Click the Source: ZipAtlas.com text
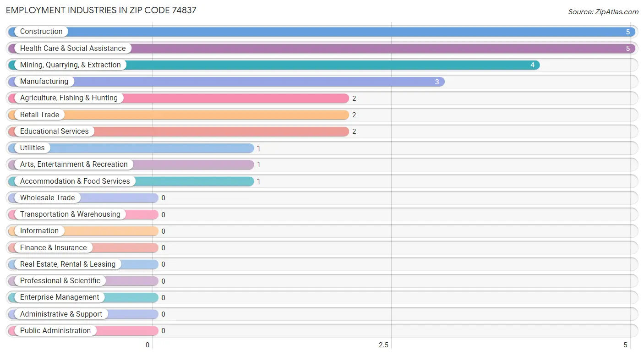The height and width of the screenshot is (356, 644). point(603,12)
